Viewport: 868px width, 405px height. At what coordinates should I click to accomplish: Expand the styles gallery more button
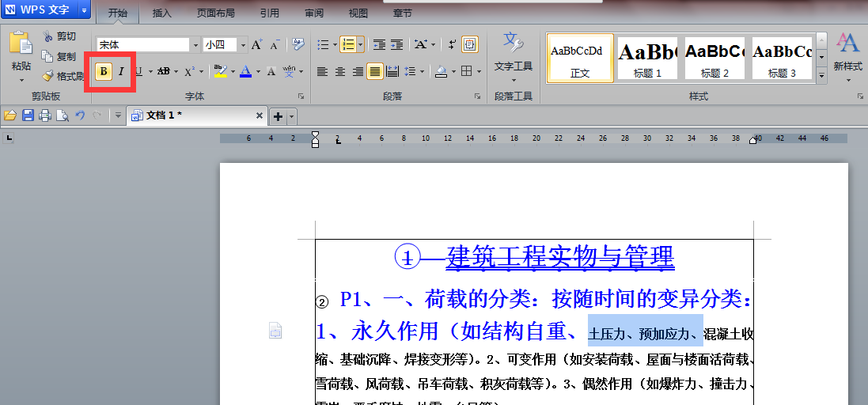point(821,74)
